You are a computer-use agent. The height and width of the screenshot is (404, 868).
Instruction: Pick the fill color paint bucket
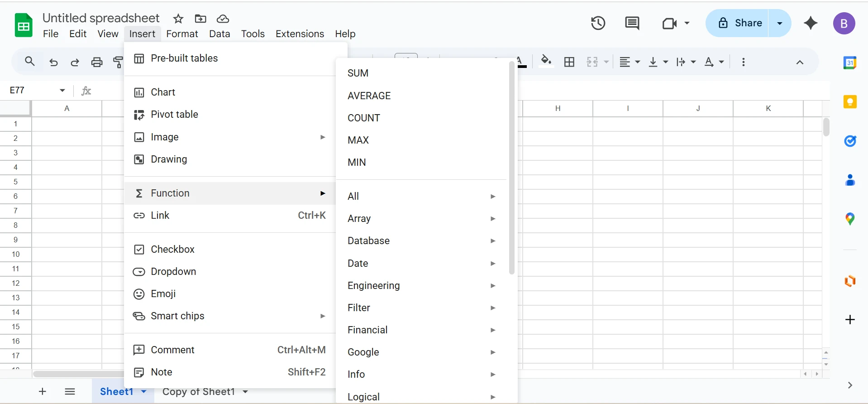click(546, 61)
